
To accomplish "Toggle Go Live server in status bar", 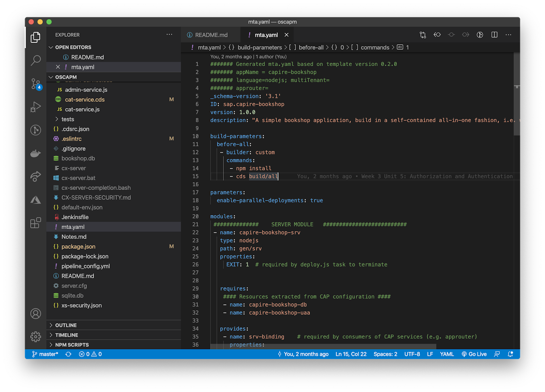I will [474, 354].
